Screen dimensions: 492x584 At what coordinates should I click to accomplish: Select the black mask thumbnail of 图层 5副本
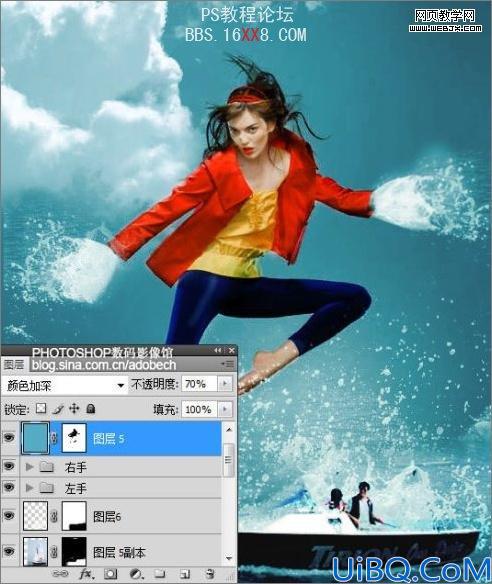74,552
